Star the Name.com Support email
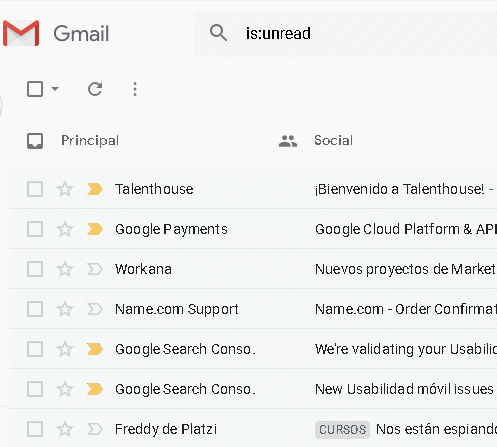Viewport: 497px width, 447px height. click(65, 309)
